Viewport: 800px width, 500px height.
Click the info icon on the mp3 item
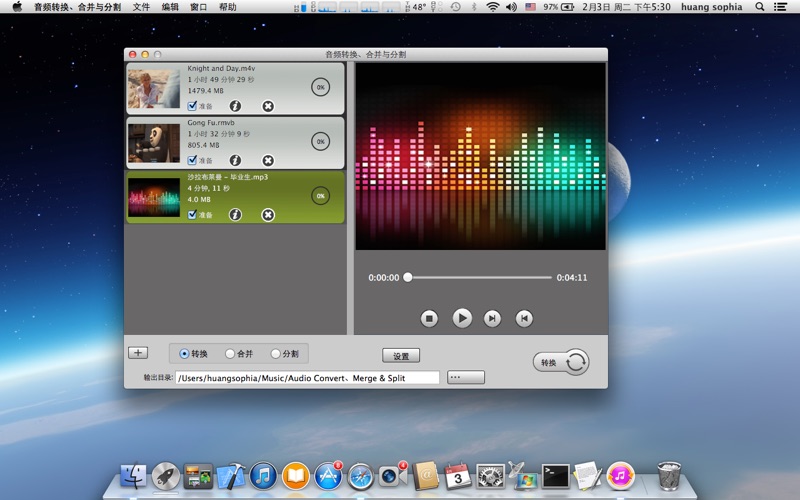(235, 215)
